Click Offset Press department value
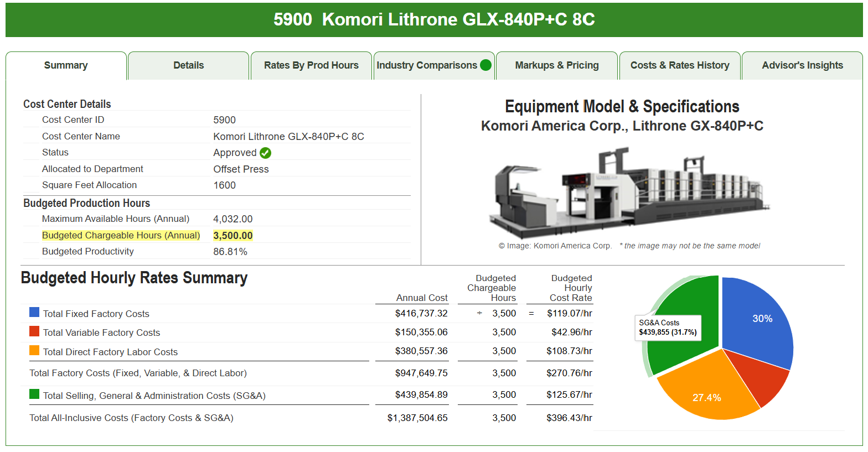 point(241,169)
